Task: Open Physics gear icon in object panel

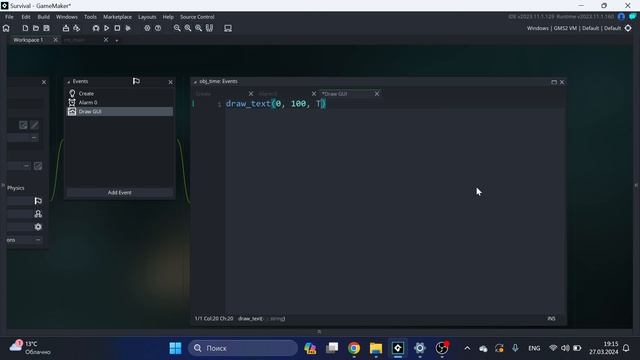Action: pyautogui.click(x=38, y=227)
